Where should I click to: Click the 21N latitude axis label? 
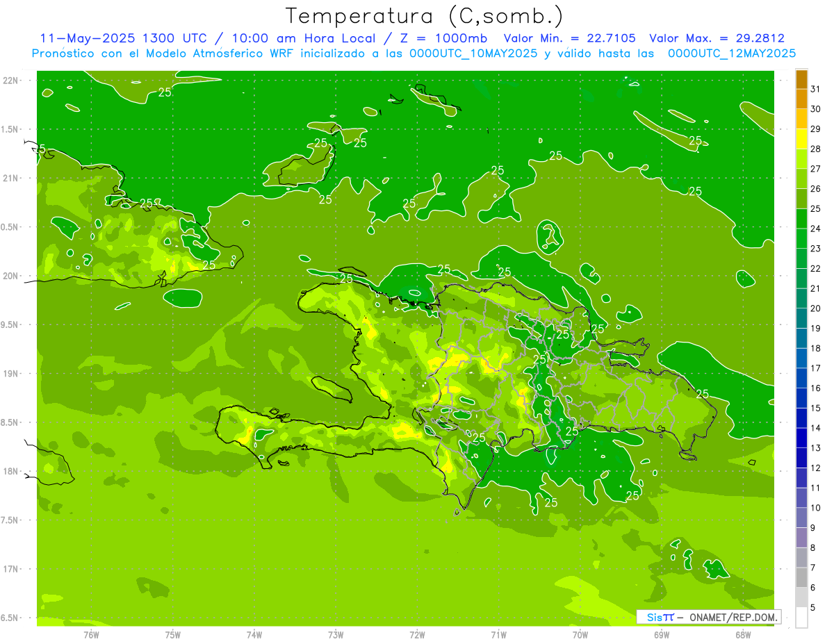10,178
